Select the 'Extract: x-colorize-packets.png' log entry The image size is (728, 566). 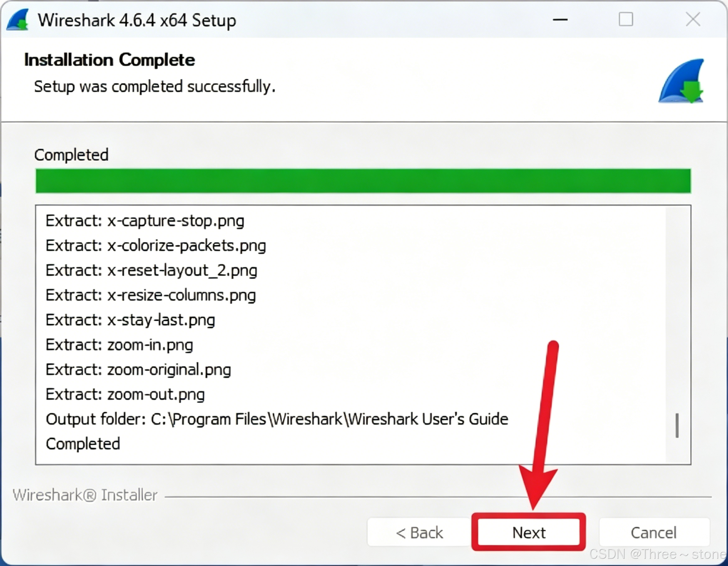click(x=156, y=246)
